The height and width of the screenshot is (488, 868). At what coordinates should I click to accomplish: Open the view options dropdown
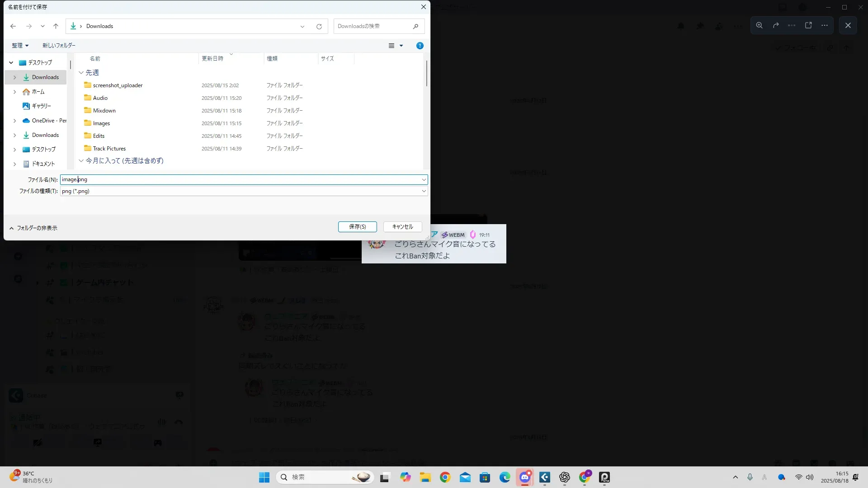point(401,46)
